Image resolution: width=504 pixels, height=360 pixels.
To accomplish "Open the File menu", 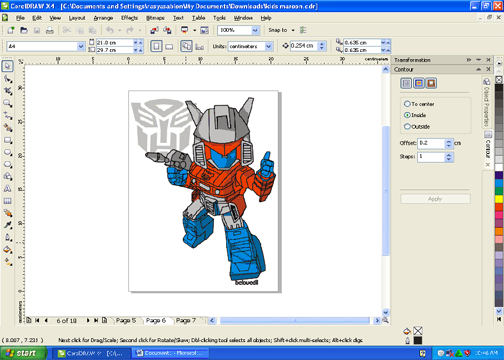I will coord(20,18).
